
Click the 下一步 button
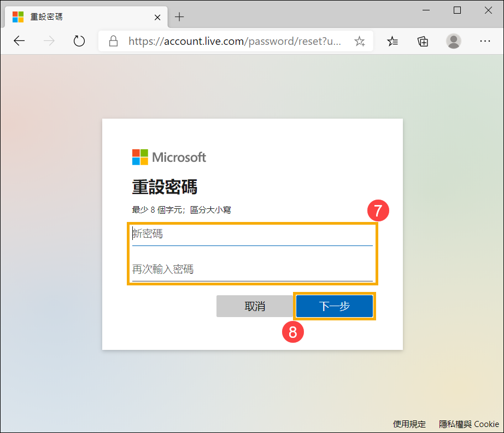[x=335, y=306]
